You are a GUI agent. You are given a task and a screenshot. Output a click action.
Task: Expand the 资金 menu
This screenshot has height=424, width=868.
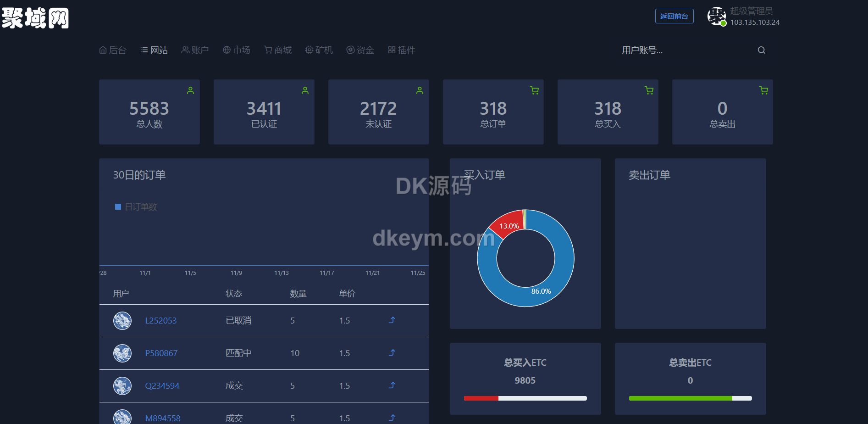[x=360, y=50]
